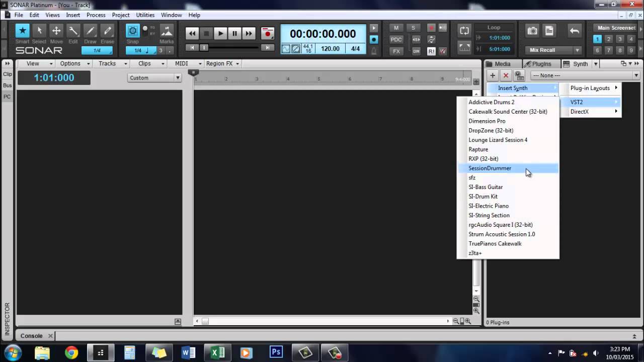Image resolution: width=644 pixels, height=362 pixels.
Task: Open the Custom track control dropdown
Action: 154,78
